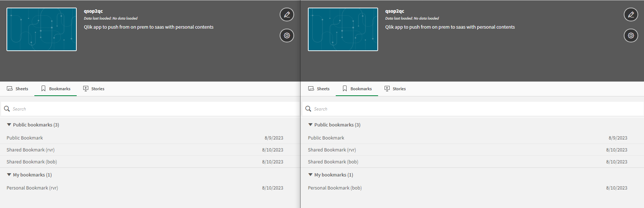This screenshot has width=644, height=208.
Task: Click the qsop2qc app title in left panel
Action: [x=93, y=11]
